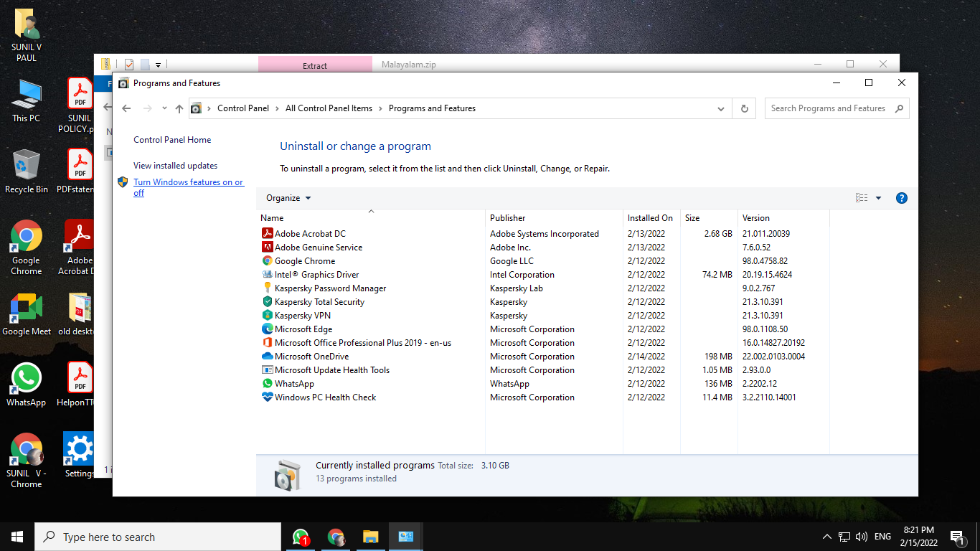This screenshot has height=551, width=980.
Task: Open File Explorer from the taskbar
Action: click(370, 537)
